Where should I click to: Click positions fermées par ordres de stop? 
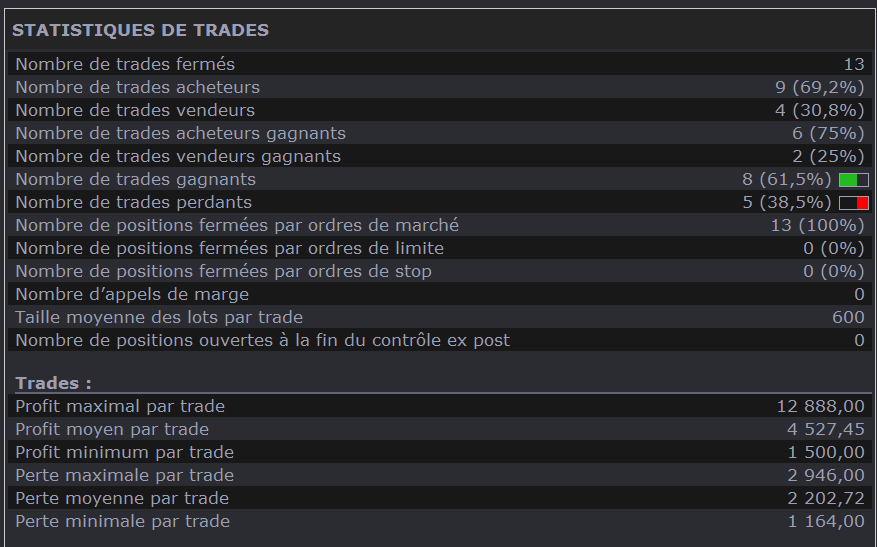223,271
